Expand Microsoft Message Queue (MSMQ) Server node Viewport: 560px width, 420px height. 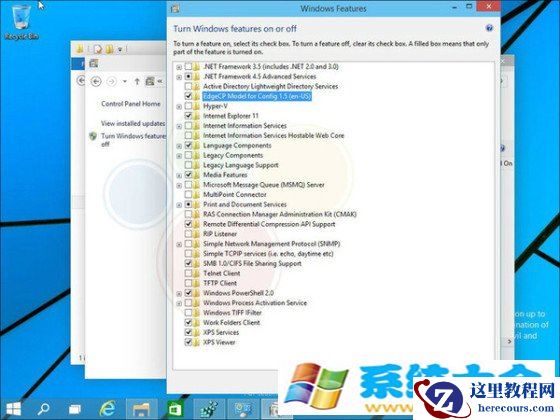click(179, 185)
